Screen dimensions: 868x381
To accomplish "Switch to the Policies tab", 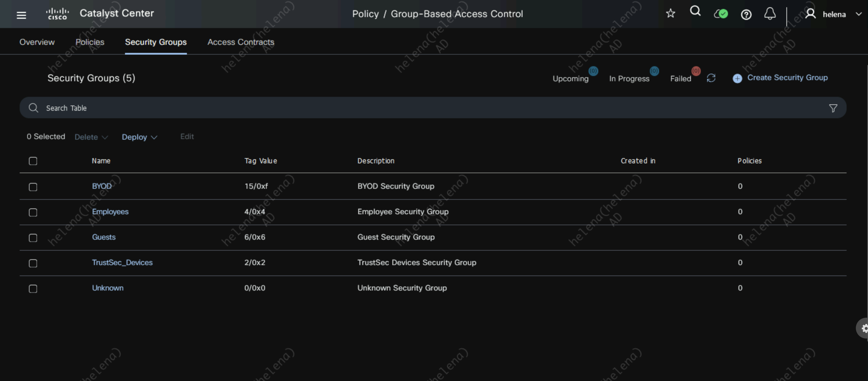I will coord(90,42).
